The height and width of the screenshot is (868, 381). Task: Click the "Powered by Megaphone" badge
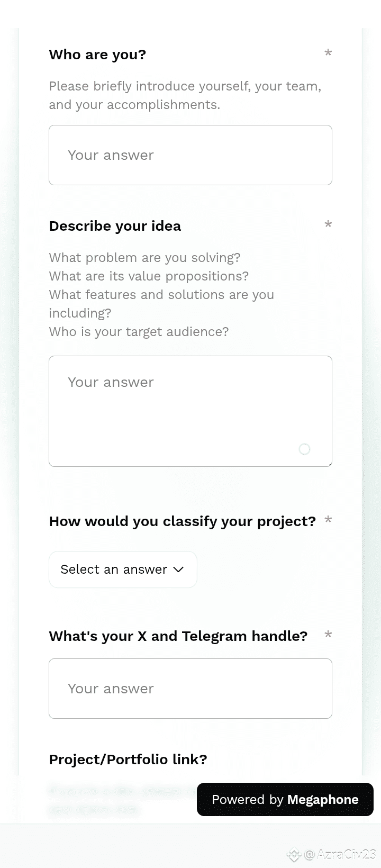click(x=285, y=799)
